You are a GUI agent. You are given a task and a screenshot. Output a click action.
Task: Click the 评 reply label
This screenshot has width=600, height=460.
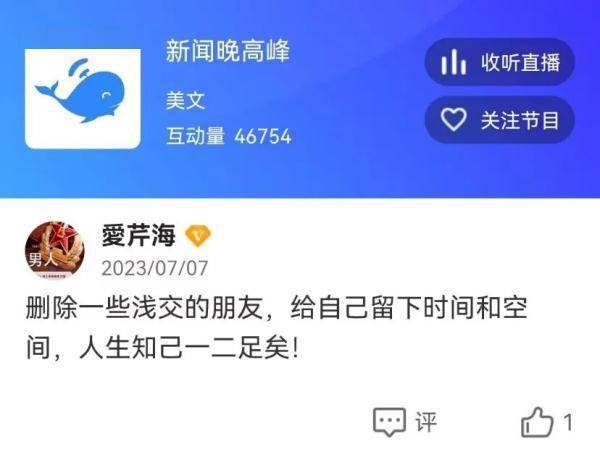pyautogui.click(x=426, y=422)
